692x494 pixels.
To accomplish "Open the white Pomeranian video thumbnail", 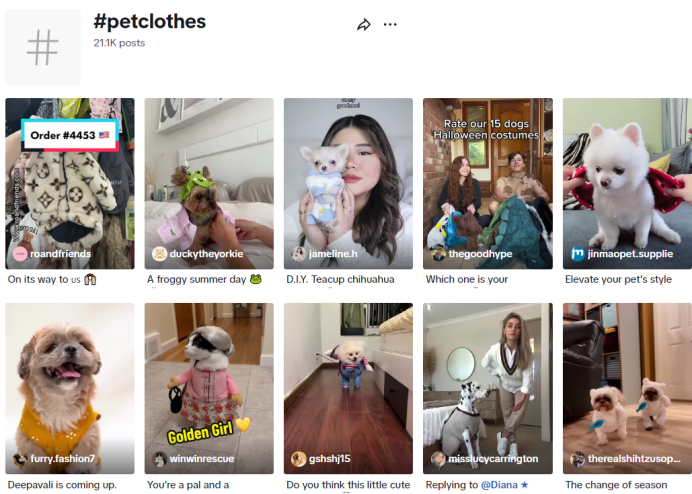I will pyautogui.click(x=626, y=180).
